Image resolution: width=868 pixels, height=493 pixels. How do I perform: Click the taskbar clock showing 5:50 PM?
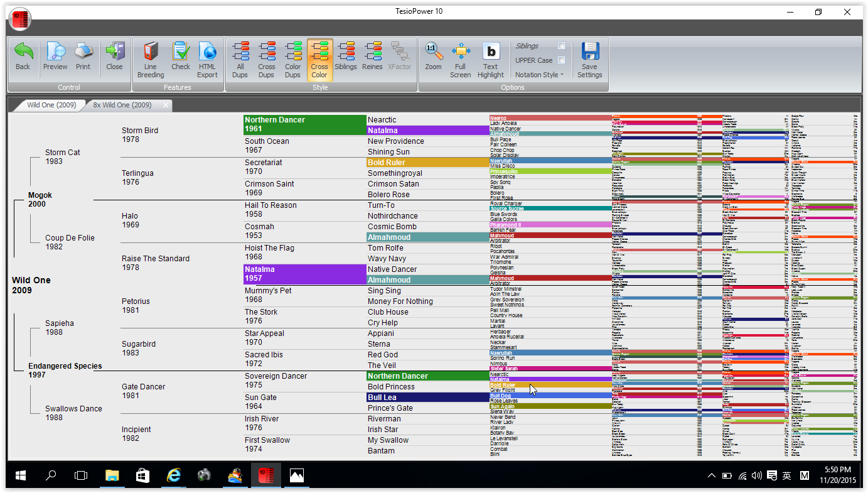point(838,475)
